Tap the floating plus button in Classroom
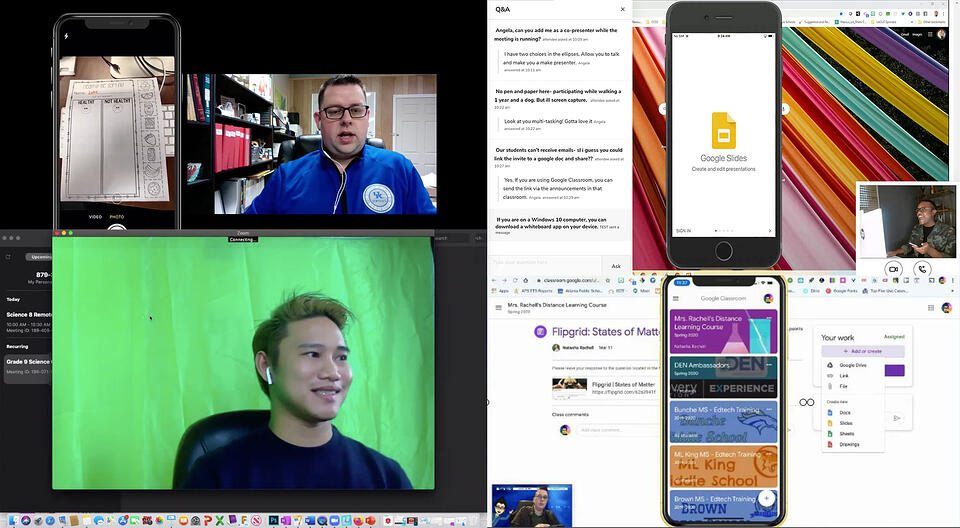Image resolution: width=960 pixels, height=528 pixels. (766, 497)
